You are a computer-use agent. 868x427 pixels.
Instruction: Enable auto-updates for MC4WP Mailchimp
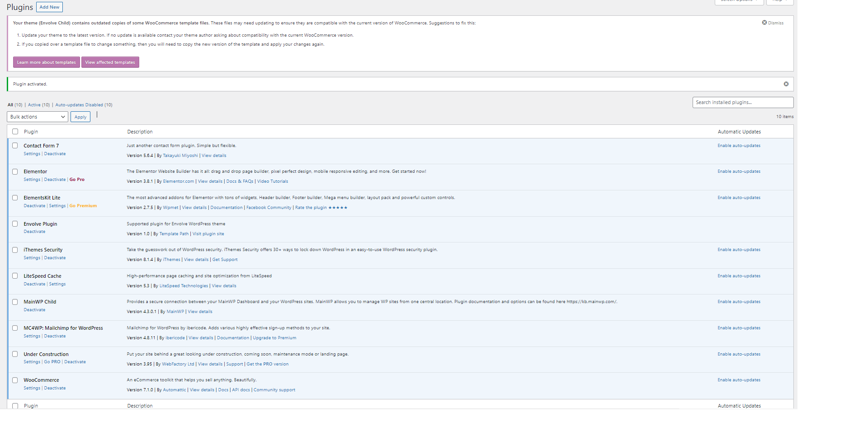tap(739, 328)
